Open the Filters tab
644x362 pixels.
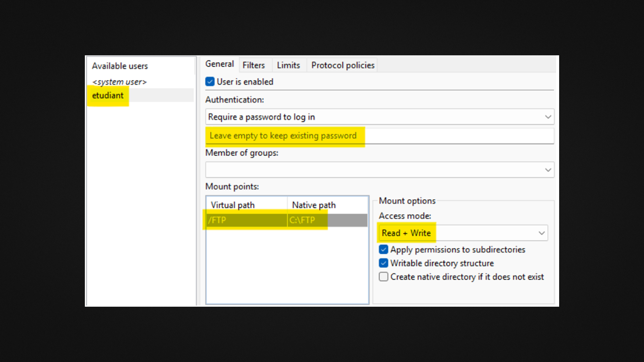coord(254,65)
